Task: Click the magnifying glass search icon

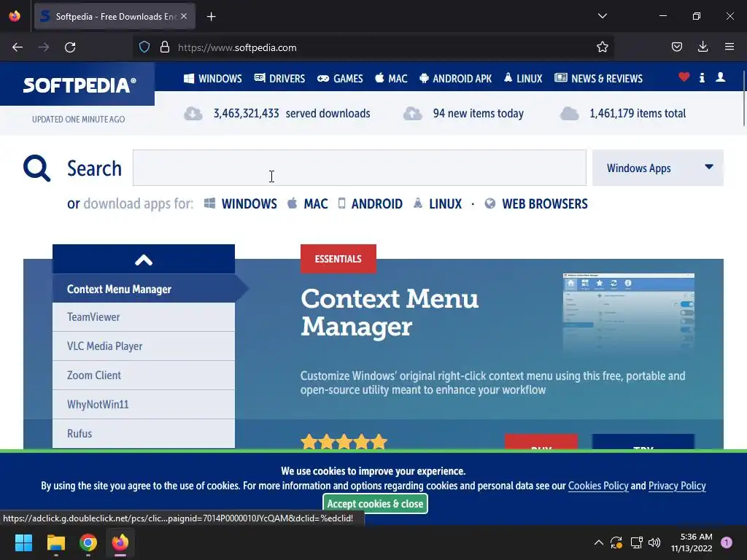Action: [x=36, y=168]
